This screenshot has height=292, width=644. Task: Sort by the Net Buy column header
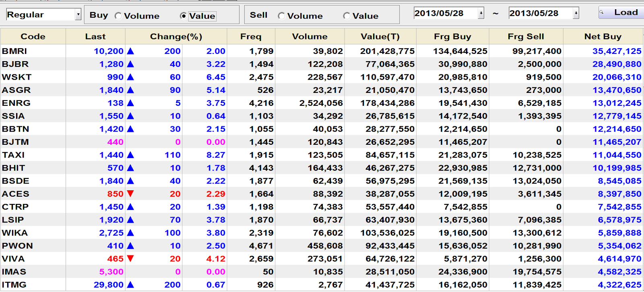click(x=603, y=37)
